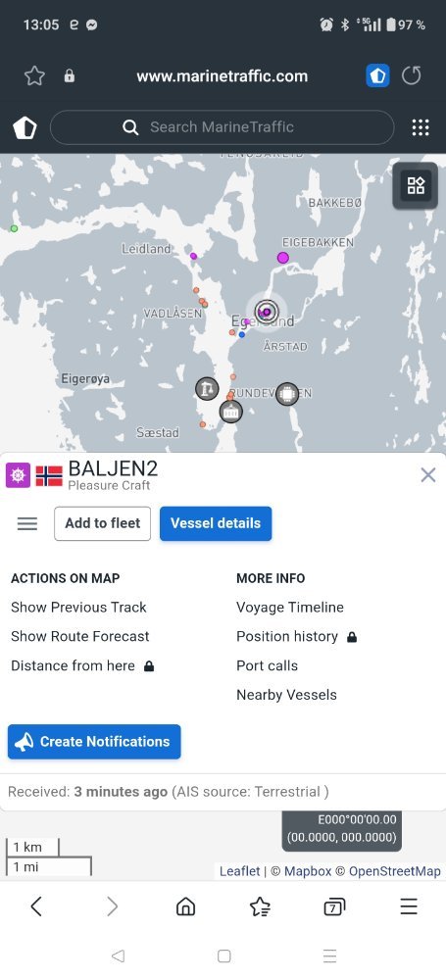This screenshot has width=446, height=980.
Task: Open the browser tabs counter showing 7
Action: click(334, 906)
